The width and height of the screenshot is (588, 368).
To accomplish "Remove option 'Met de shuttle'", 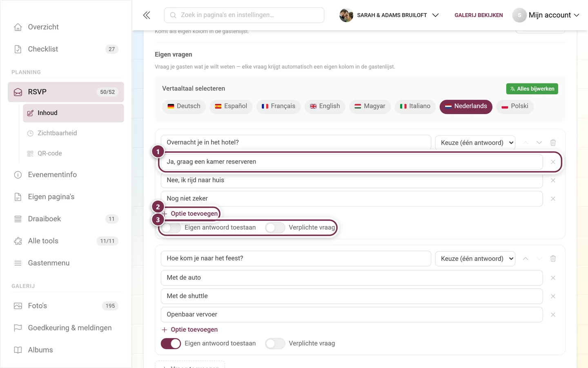I will click(553, 296).
